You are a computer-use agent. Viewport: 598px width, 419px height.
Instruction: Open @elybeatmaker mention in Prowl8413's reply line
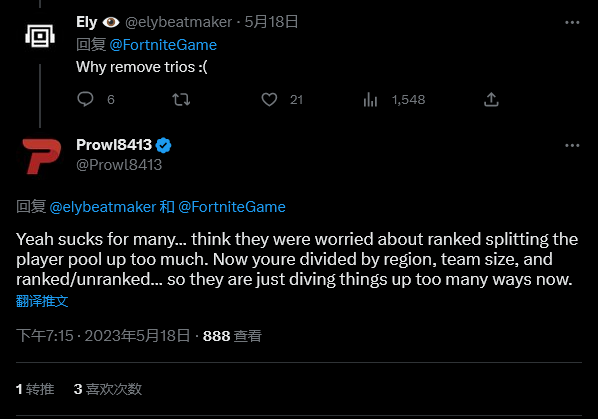pos(103,207)
